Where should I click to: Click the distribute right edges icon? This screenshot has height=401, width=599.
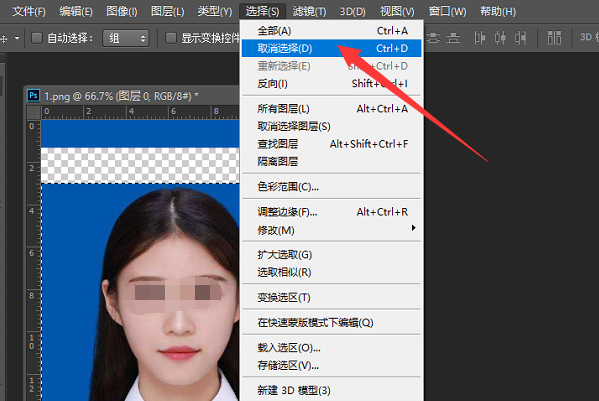tap(520, 38)
